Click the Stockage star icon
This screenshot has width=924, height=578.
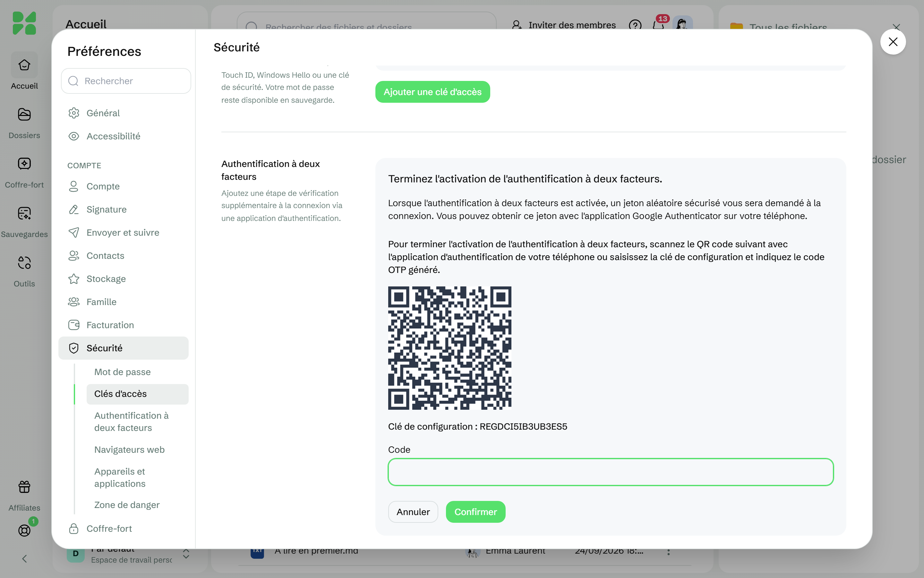[74, 279]
